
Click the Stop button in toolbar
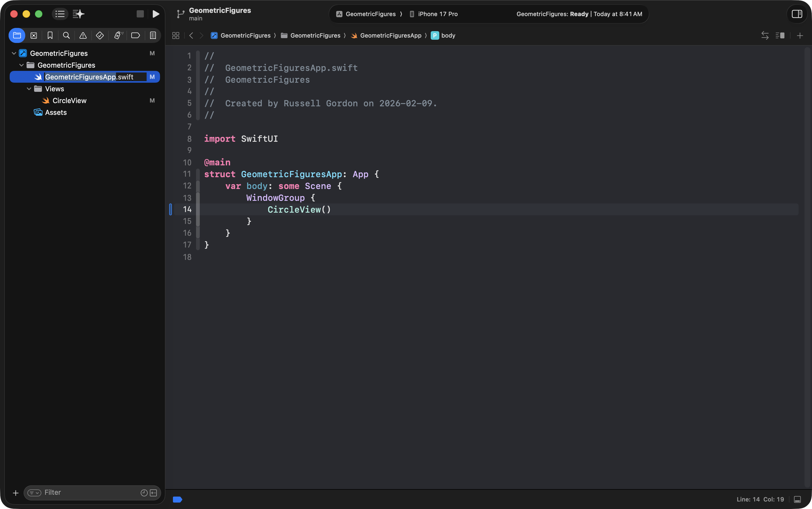pyautogui.click(x=140, y=14)
